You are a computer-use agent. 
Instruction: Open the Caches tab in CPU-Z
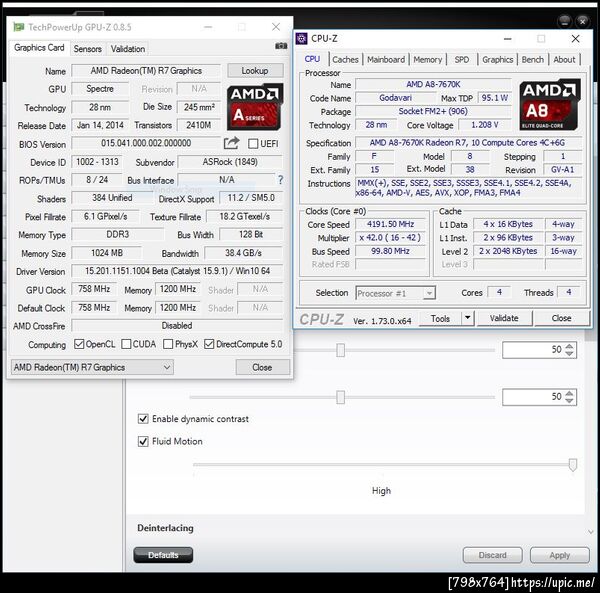pyautogui.click(x=345, y=60)
